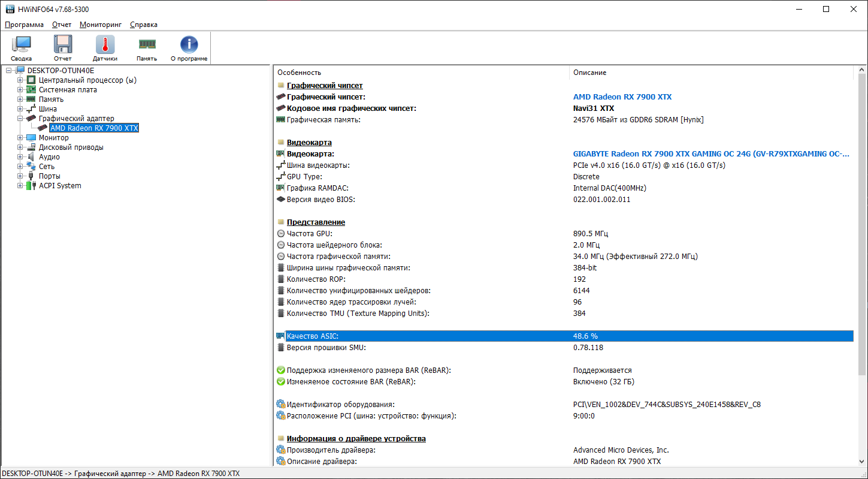This screenshot has width=868, height=479.
Task: Click the ACPI System battery icon
Action: pyautogui.click(x=32, y=186)
